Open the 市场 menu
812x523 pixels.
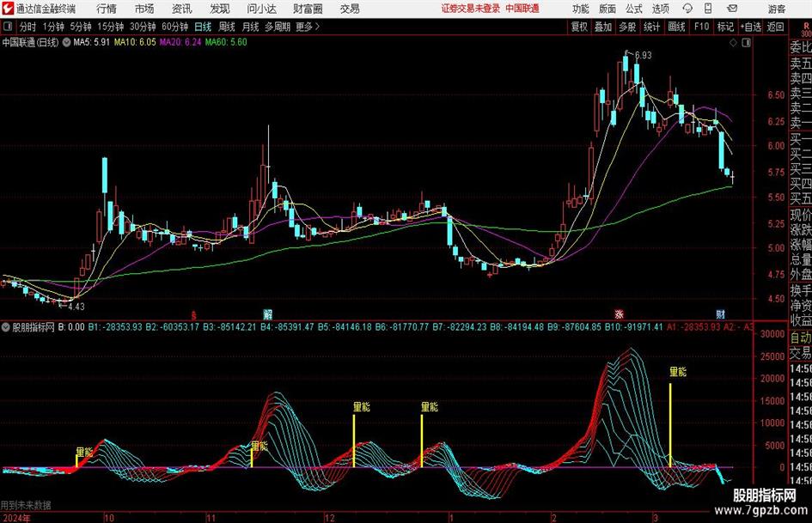(x=144, y=9)
